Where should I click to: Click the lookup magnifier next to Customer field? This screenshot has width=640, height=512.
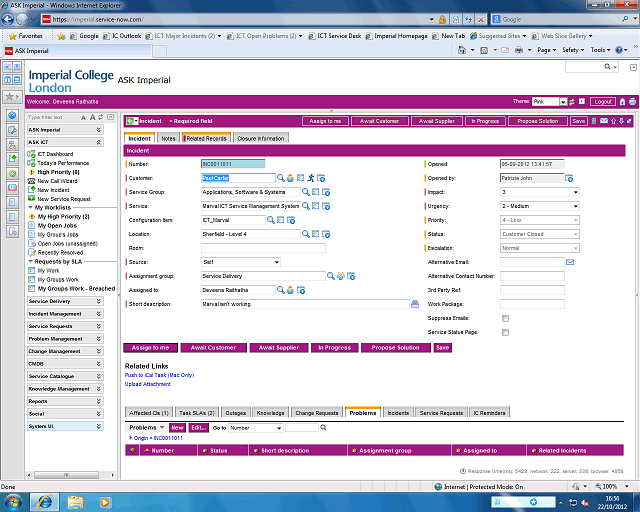281,177
